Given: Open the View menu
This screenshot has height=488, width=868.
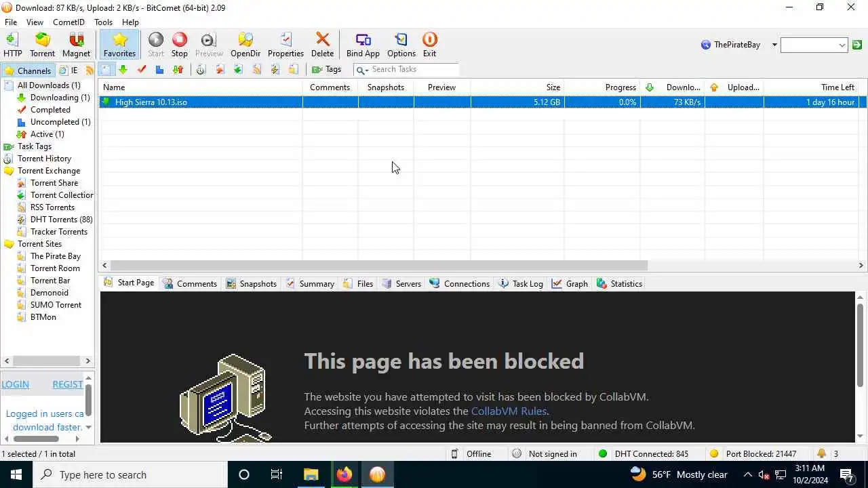Looking at the screenshot, I should 35,22.
